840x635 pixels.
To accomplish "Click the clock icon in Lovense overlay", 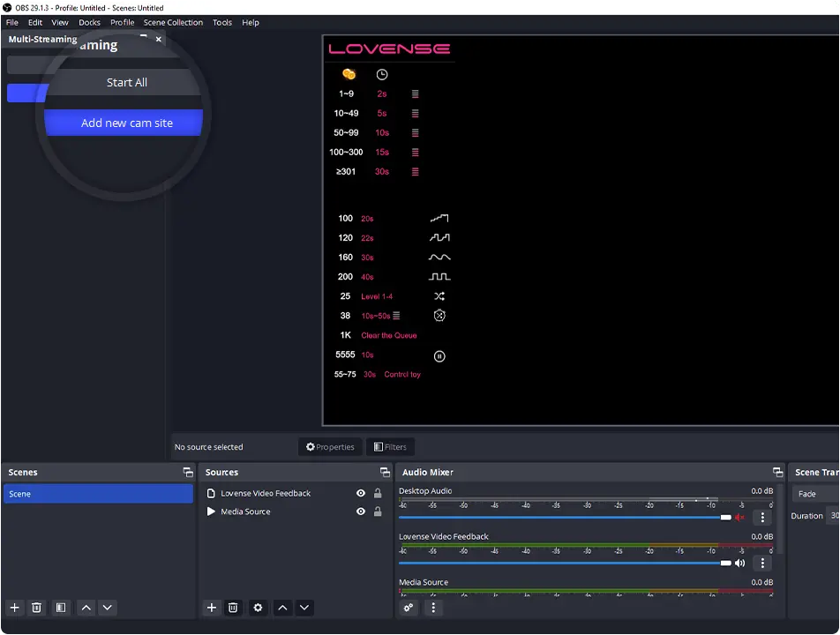I will (381, 74).
